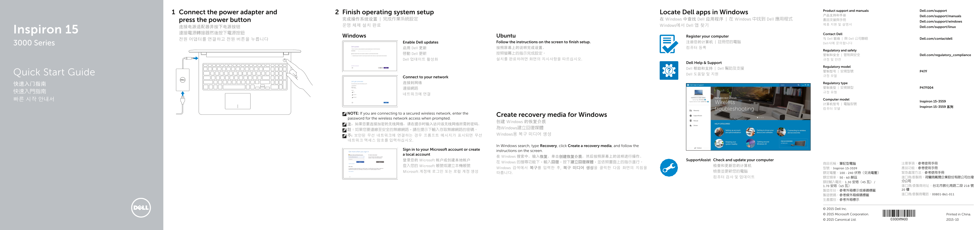The height and width of the screenshot is (230, 980).
Task: Click the Register your computer checklist icon
Action: pyautogui.click(x=669, y=44)
